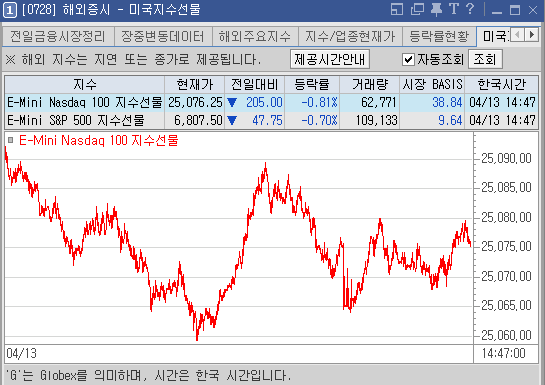
Task: Click the 등락률 column header
Action: pos(312,84)
